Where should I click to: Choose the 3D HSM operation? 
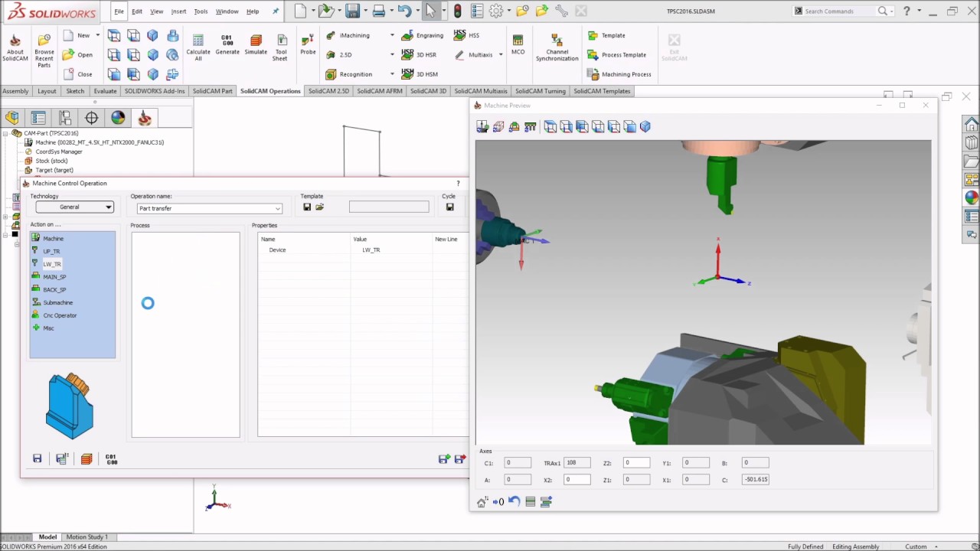420,74
